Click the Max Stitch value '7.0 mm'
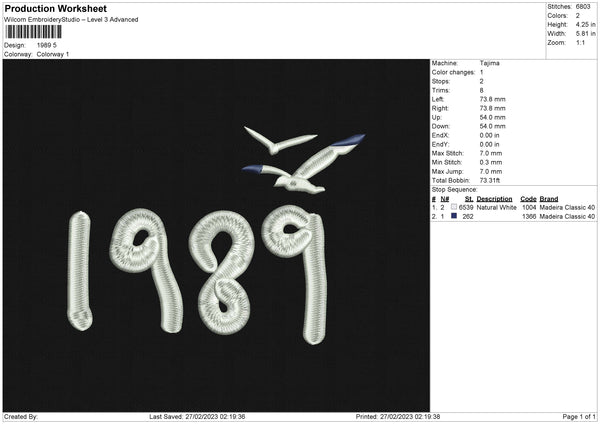The height and width of the screenshot is (424, 600). pos(491,153)
